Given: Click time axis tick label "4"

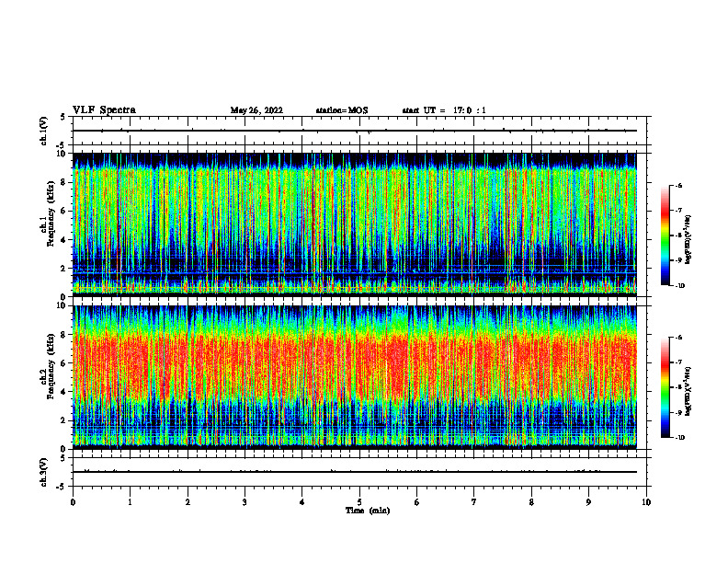Looking at the screenshot, I should pyautogui.click(x=302, y=502).
